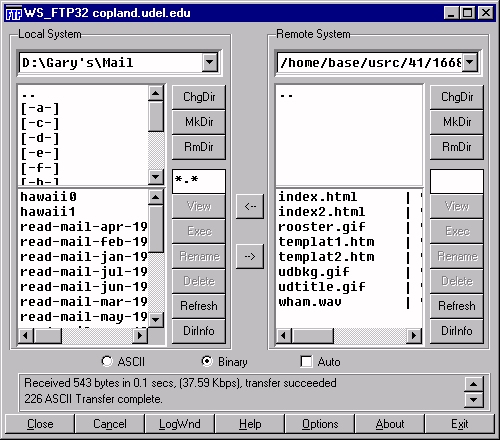Click local directory list up scroll arrow
Image resolution: width=500 pixels, height=440 pixels.
(156, 93)
